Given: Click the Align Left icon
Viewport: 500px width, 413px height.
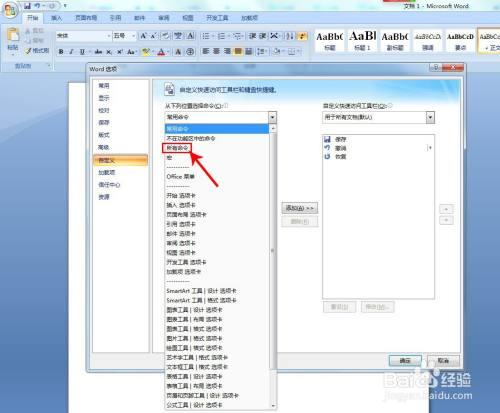Looking at the screenshot, I should point(206,51).
